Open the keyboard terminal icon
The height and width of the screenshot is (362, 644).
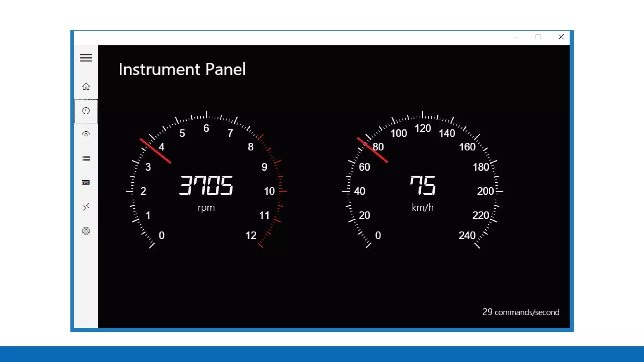86,183
